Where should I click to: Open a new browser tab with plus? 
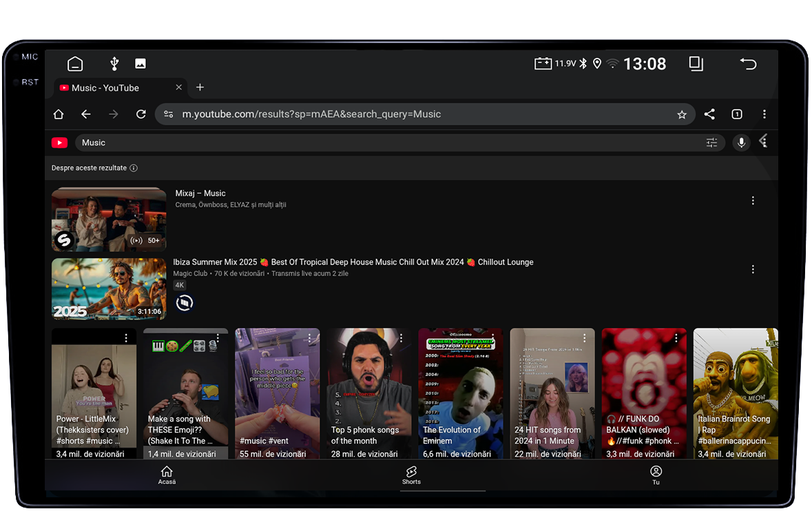click(x=200, y=87)
